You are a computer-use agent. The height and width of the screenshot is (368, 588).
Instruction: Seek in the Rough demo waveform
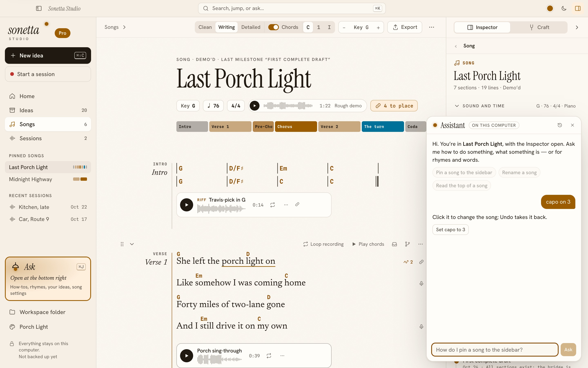pyautogui.click(x=288, y=106)
